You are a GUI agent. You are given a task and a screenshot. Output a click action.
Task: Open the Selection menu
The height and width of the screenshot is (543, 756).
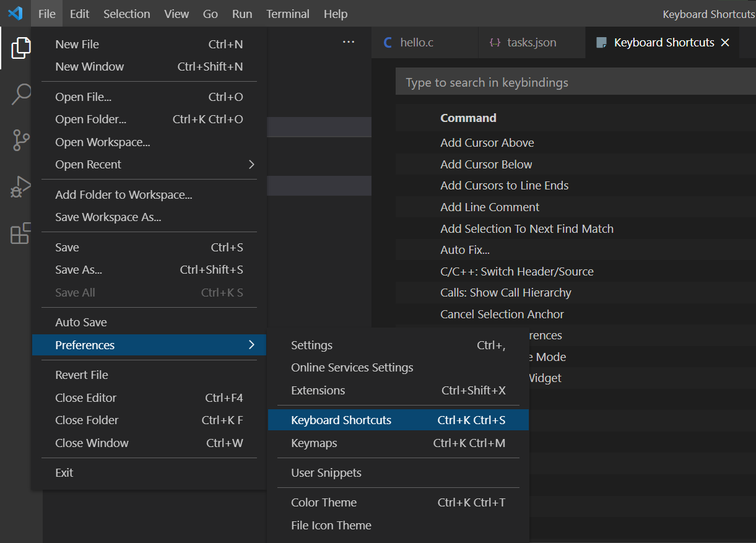(x=127, y=14)
